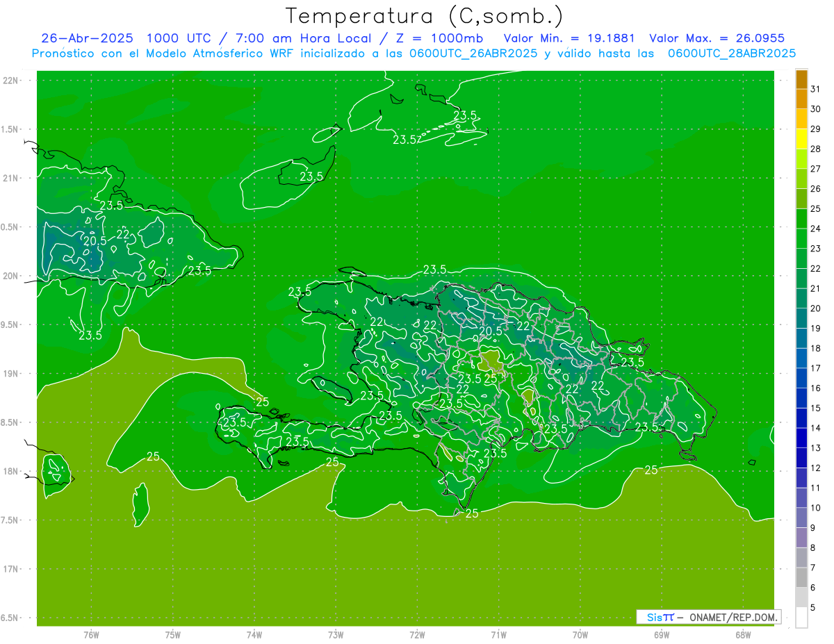Click the '21N' latitude axis label
The width and height of the screenshot is (834, 644).
click(x=11, y=178)
